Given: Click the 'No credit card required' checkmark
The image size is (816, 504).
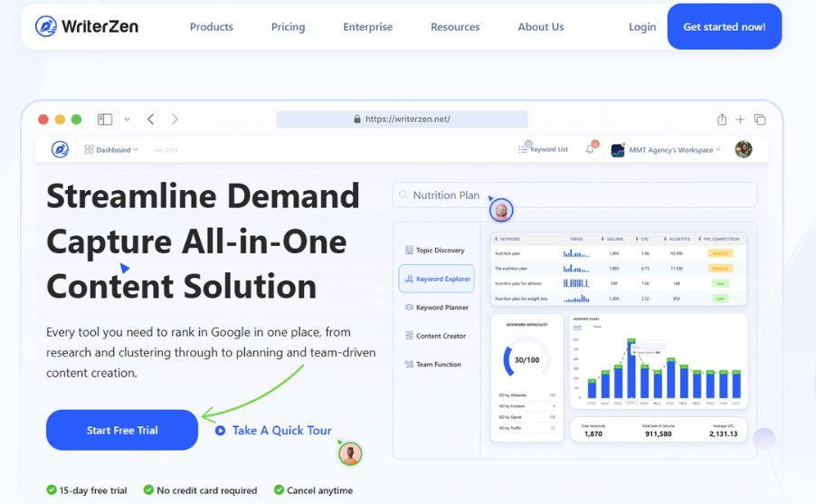Looking at the screenshot, I should click(148, 490).
